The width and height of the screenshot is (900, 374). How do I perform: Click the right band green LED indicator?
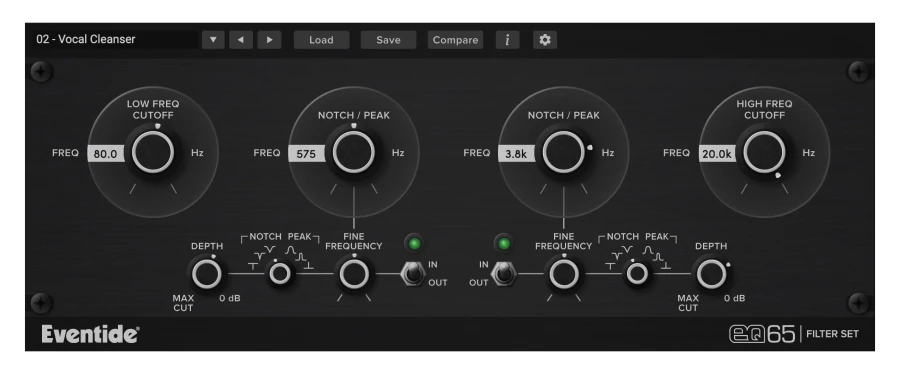click(504, 243)
